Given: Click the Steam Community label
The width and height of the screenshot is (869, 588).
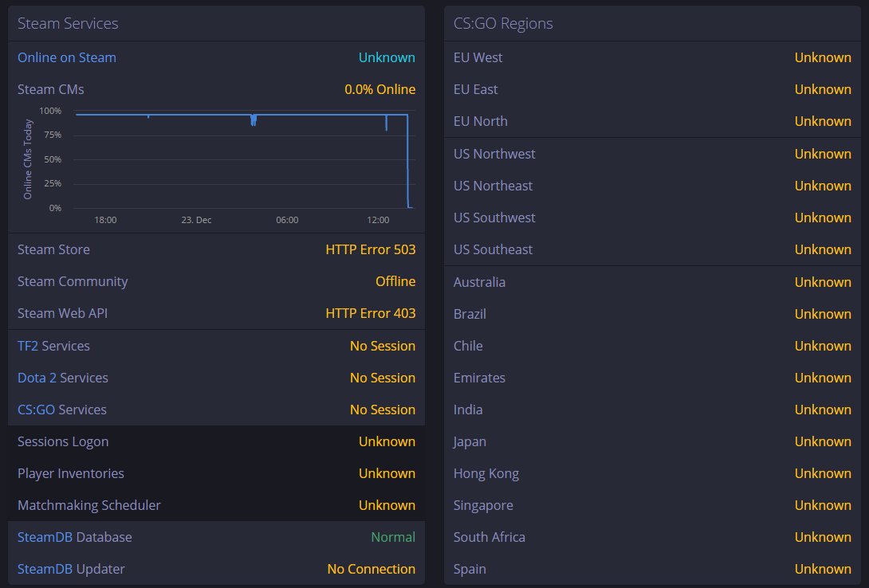Looking at the screenshot, I should coord(72,282).
